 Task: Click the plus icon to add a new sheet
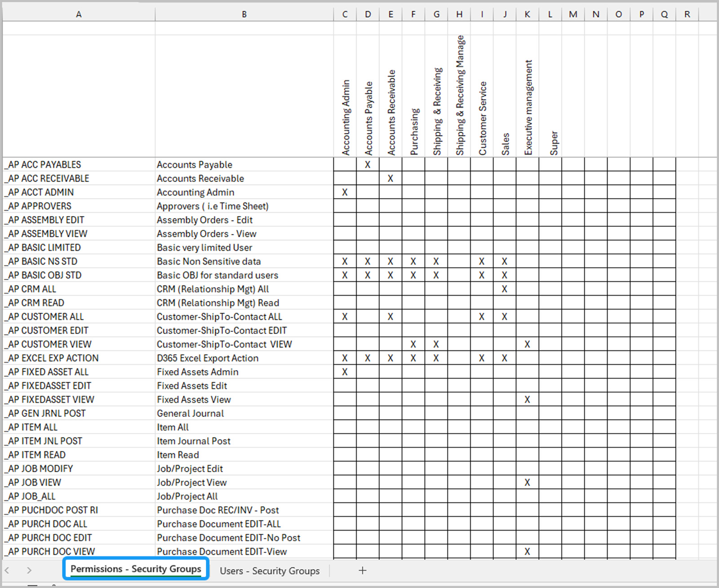point(362,570)
